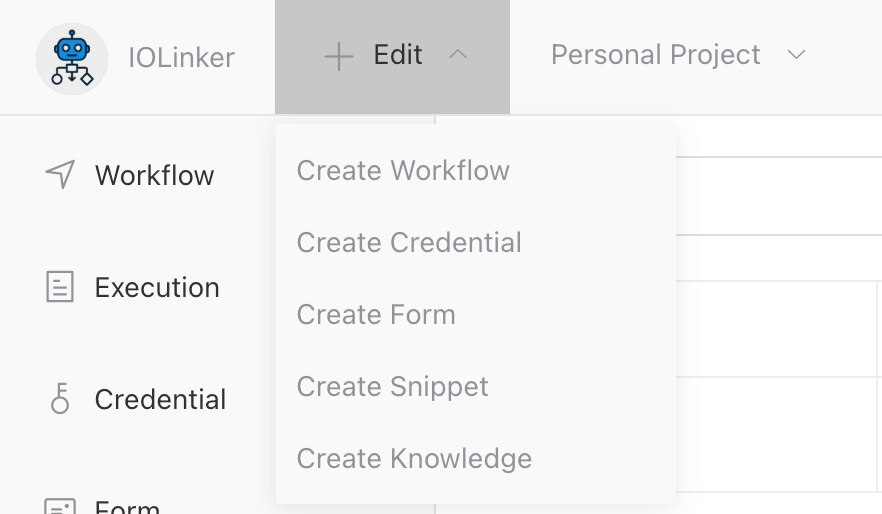
Task: Select the Create Snippet option
Action: (392, 387)
